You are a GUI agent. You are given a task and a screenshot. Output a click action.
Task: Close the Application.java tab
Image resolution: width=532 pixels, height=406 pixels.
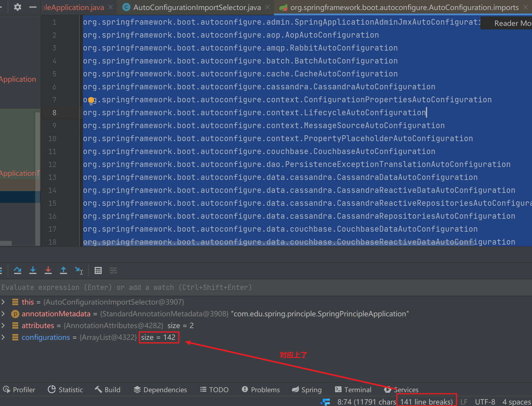(x=111, y=7)
